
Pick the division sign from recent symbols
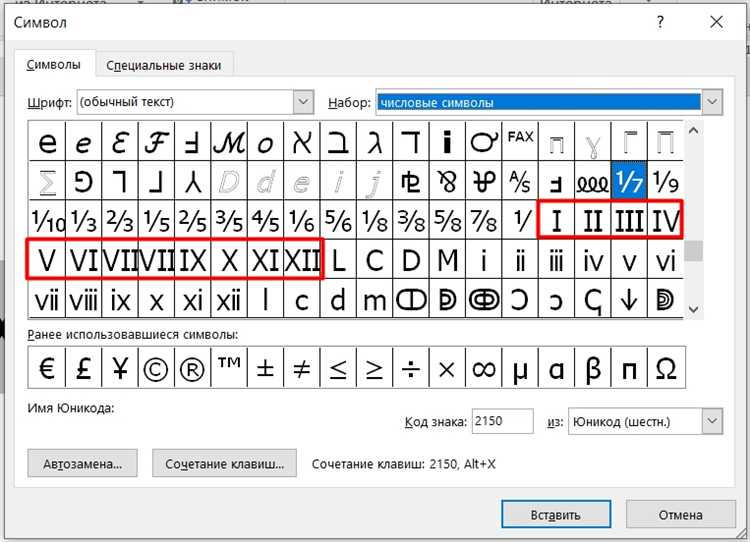[x=411, y=368]
